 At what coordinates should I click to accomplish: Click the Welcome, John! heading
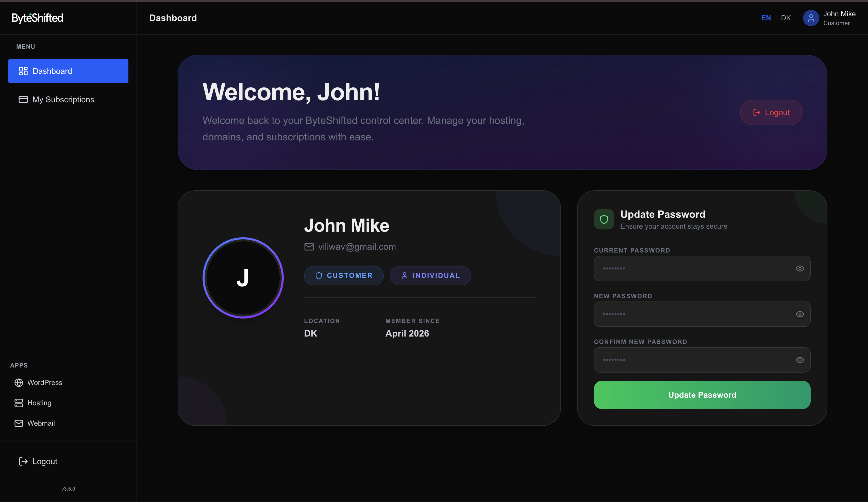[291, 92]
